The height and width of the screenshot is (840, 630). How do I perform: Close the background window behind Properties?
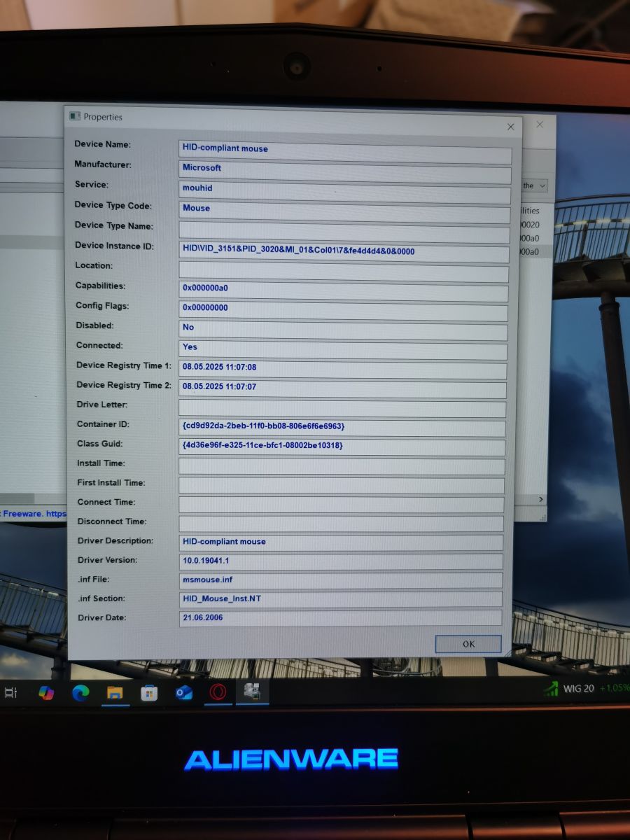click(540, 125)
